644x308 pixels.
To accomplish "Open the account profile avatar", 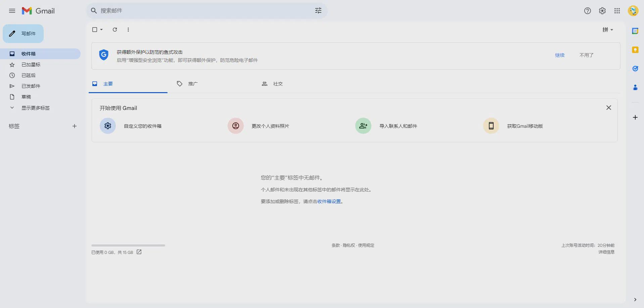I will [633, 11].
